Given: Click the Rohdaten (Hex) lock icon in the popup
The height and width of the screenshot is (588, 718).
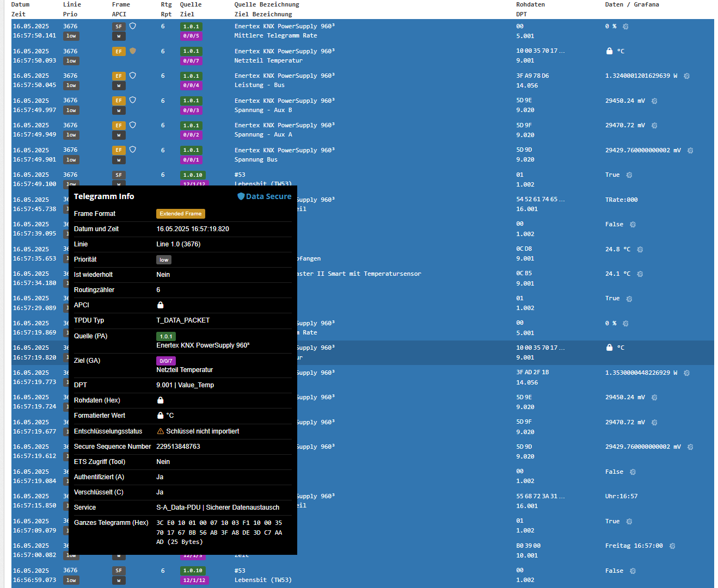Looking at the screenshot, I should click(x=160, y=400).
